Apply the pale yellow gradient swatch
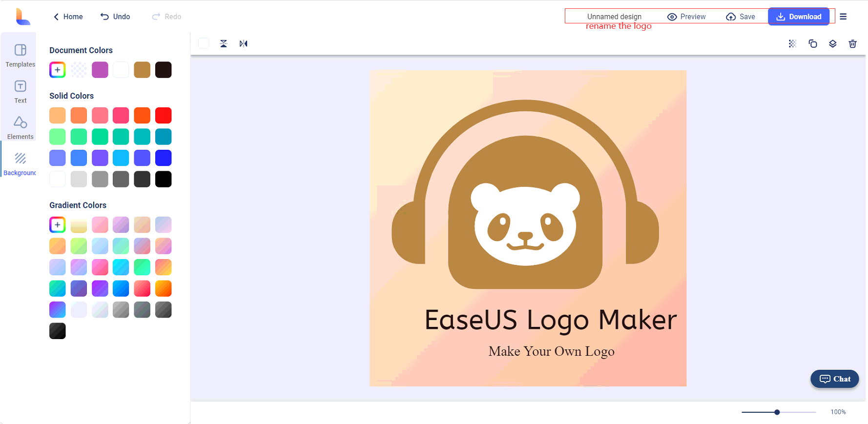The image size is (868, 424). click(x=79, y=225)
